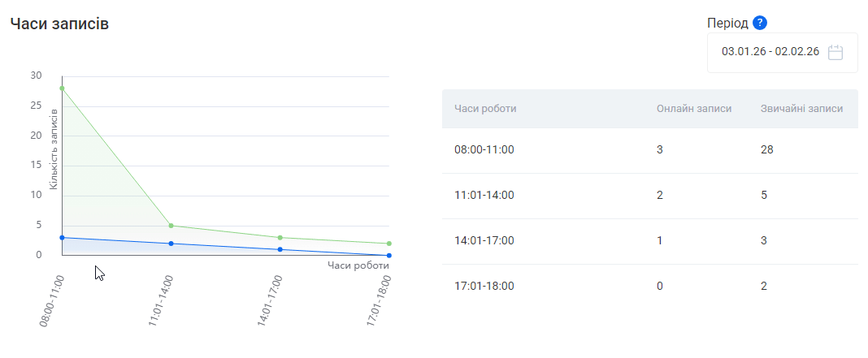Viewport: 868px width, 358px height.
Task: Click the blue data point at 08:00-11:00
Action: 62,238
